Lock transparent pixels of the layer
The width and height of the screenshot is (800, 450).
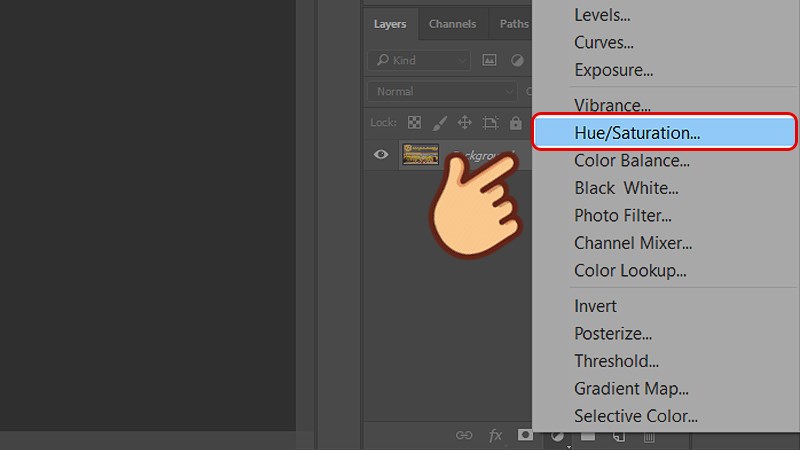(414, 123)
